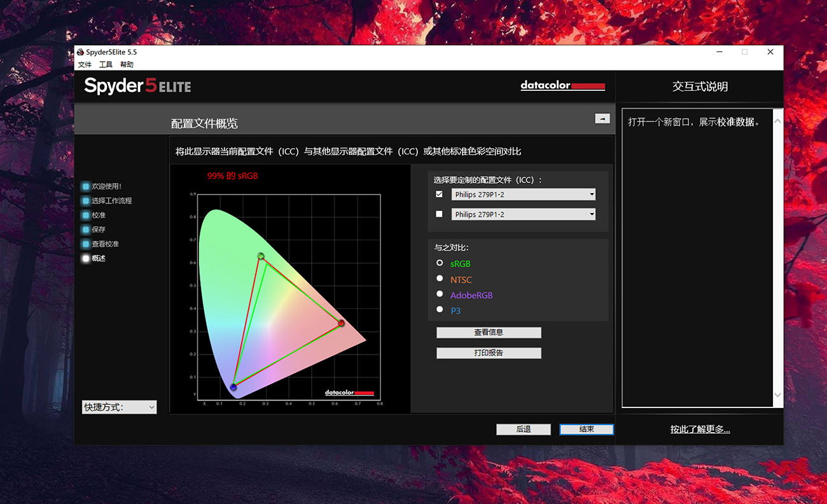This screenshot has width=827, height=504.
Task: Click the help panel scroll down arrow
Action: 777,395
